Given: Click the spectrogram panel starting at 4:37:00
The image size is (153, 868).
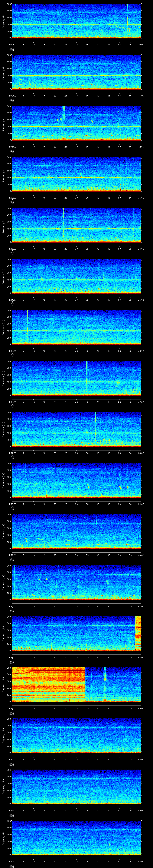Looking at the screenshot, I should pyautogui.click(x=77, y=429).
